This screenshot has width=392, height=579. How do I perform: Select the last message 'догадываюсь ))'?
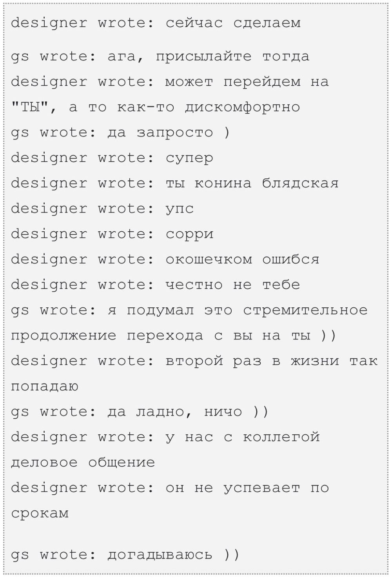173,555
